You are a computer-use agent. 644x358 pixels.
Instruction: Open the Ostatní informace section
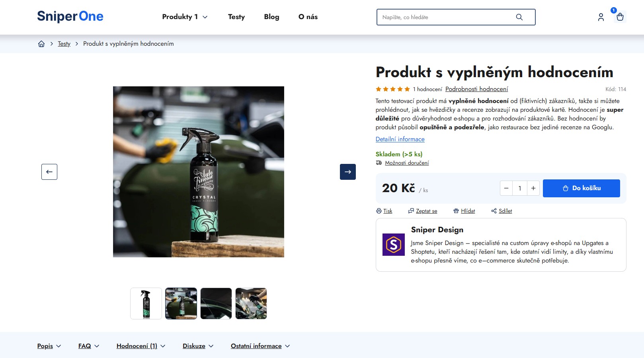(260, 346)
